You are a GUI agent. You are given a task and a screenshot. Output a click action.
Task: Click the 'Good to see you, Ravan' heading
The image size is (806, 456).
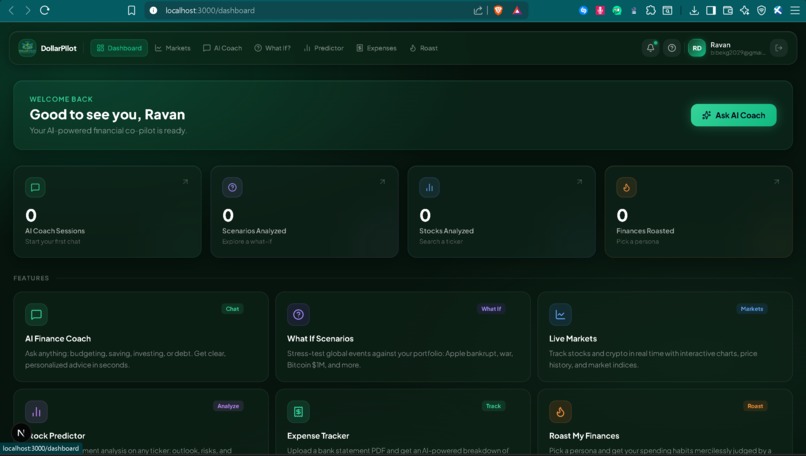[107, 115]
